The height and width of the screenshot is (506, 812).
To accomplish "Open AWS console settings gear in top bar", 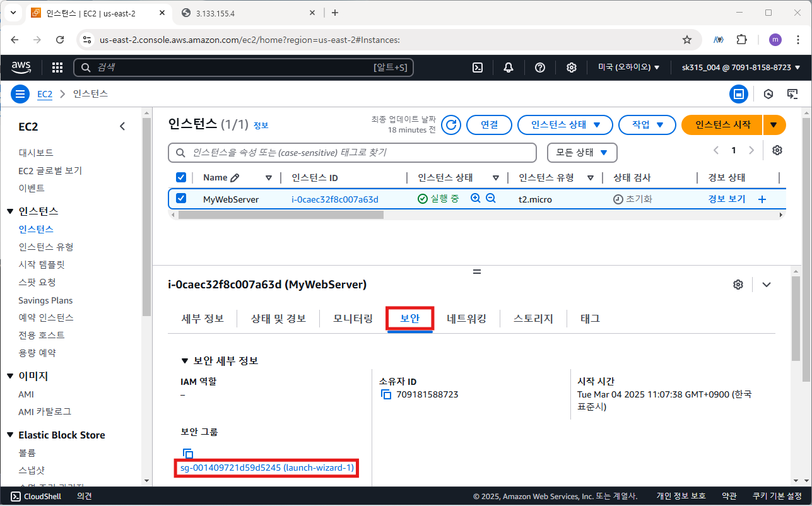I will point(572,68).
